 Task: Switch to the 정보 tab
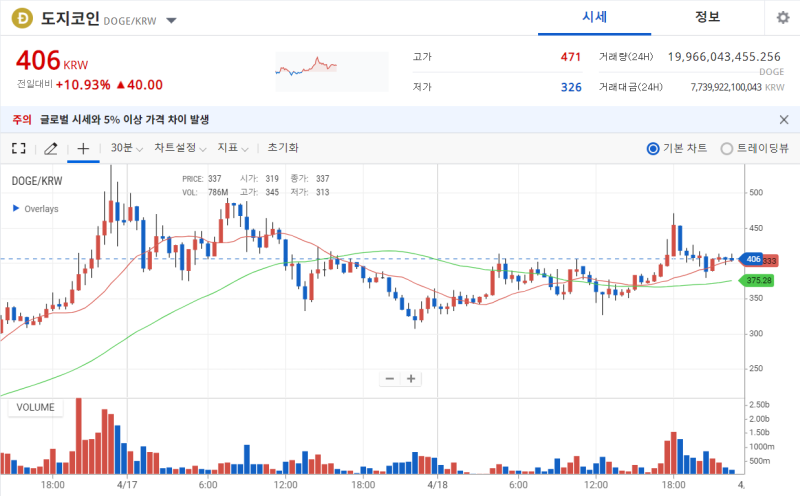707,17
